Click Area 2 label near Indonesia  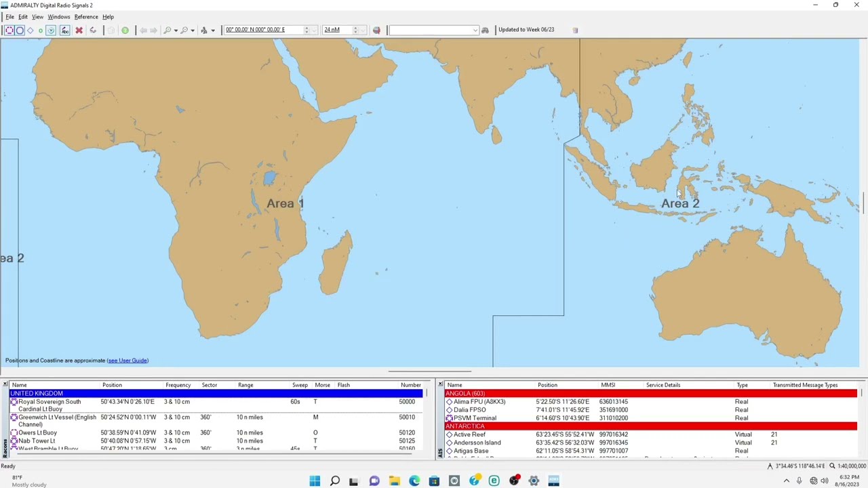click(680, 203)
